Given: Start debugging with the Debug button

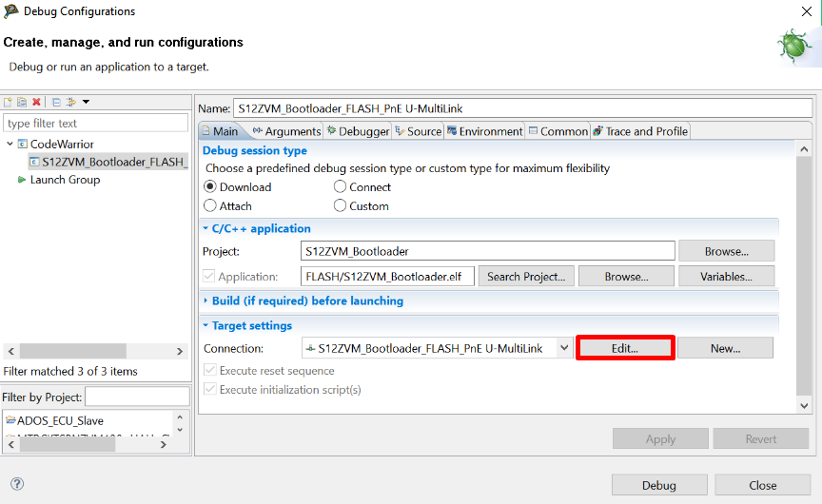Looking at the screenshot, I should (x=659, y=485).
